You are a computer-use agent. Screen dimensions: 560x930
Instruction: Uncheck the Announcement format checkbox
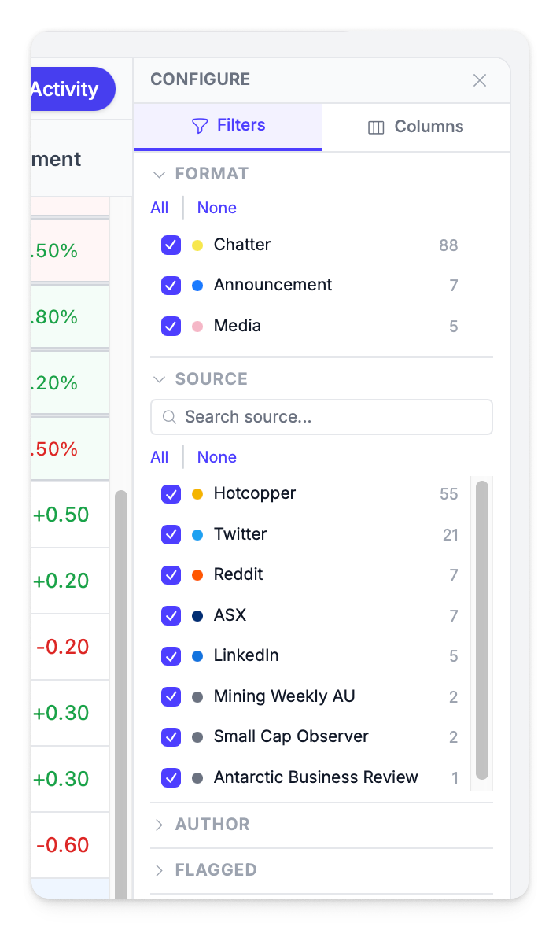171,286
